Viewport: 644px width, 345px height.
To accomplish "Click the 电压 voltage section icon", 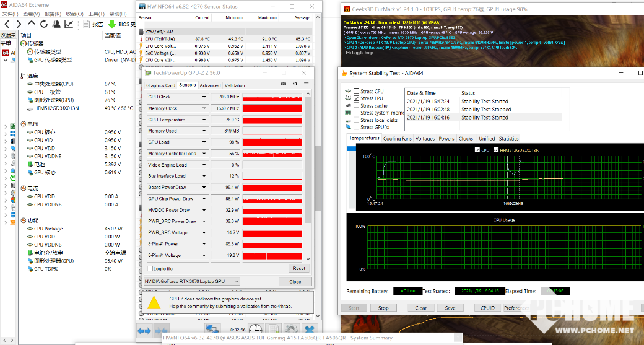I will [x=24, y=124].
